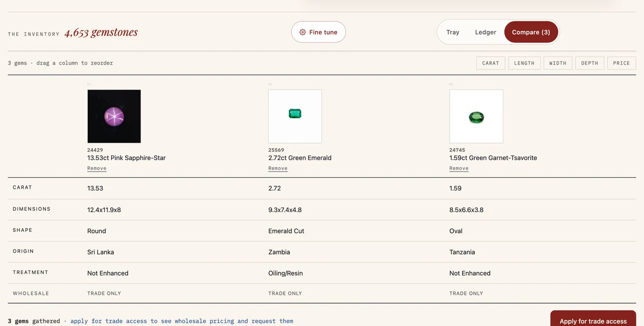Open the Green Garnet-Tsavorite gem photo
This screenshot has width=644, height=326.
coord(476,116)
